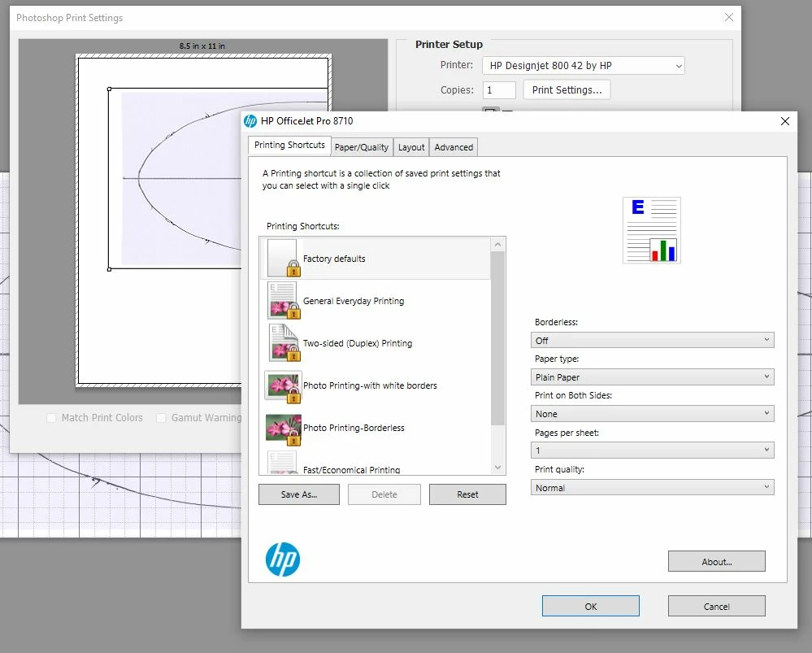The width and height of the screenshot is (812, 653).
Task: Click the Two-sided (Duplex) Printing icon
Action: [284, 342]
